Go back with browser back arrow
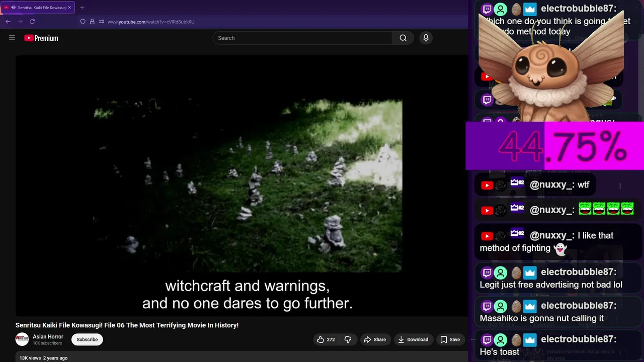The width and height of the screenshot is (644, 362). point(8,22)
